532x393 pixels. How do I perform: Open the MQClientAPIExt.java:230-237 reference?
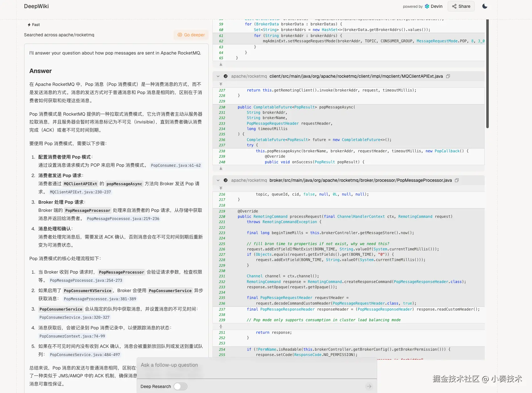pos(81,192)
